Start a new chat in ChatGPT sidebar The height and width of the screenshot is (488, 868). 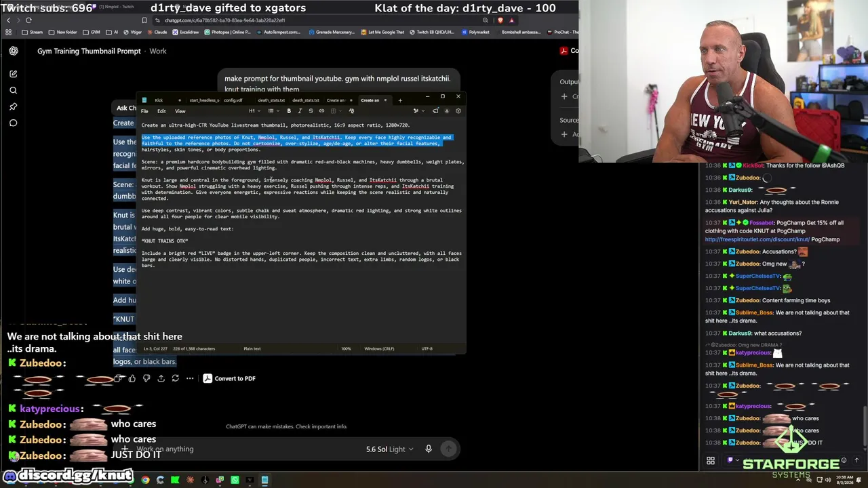click(14, 74)
